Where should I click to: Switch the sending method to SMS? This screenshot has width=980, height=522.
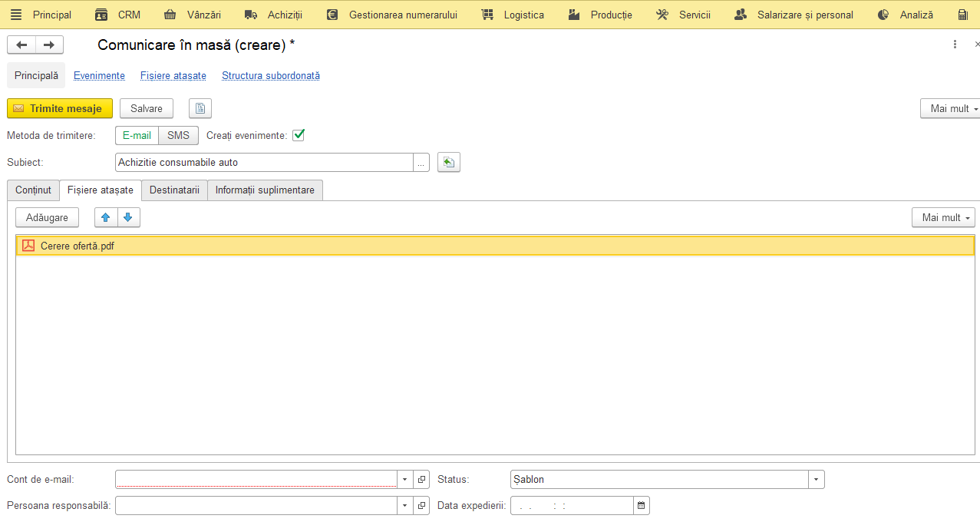point(178,135)
